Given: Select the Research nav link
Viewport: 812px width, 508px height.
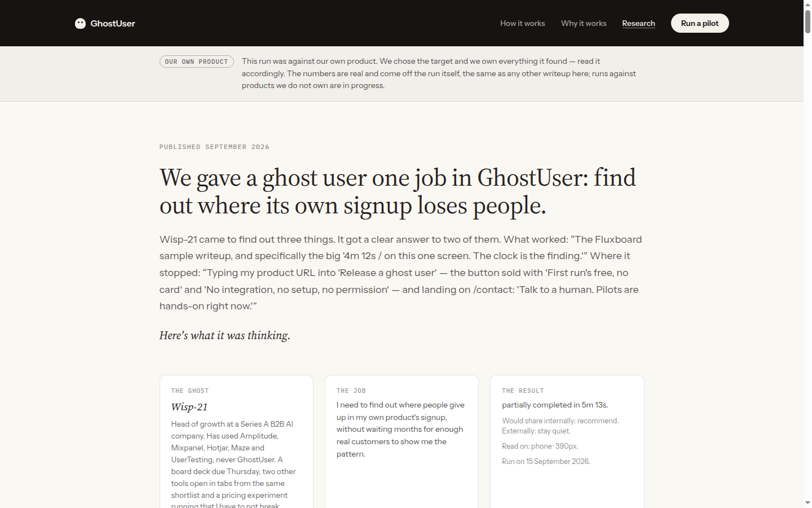Looking at the screenshot, I should click(x=638, y=23).
